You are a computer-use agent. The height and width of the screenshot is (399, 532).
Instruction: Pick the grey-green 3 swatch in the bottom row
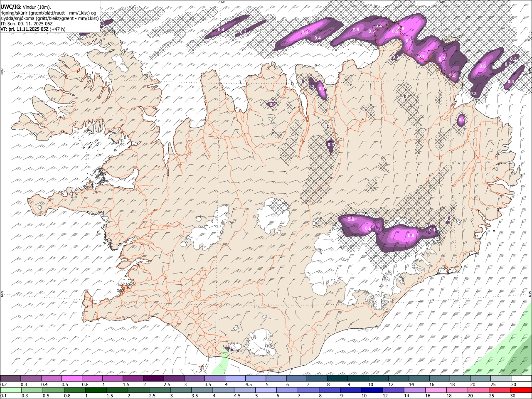(181, 390)
